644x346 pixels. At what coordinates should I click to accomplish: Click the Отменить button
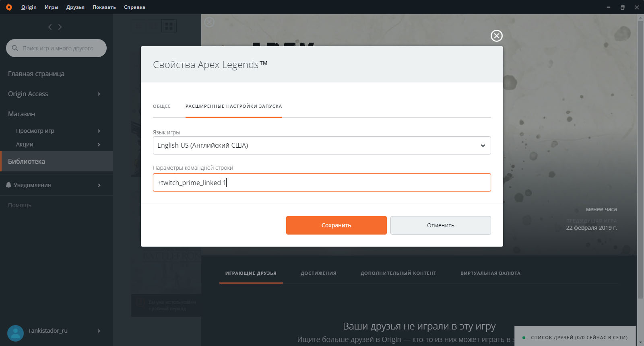click(441, 225)
